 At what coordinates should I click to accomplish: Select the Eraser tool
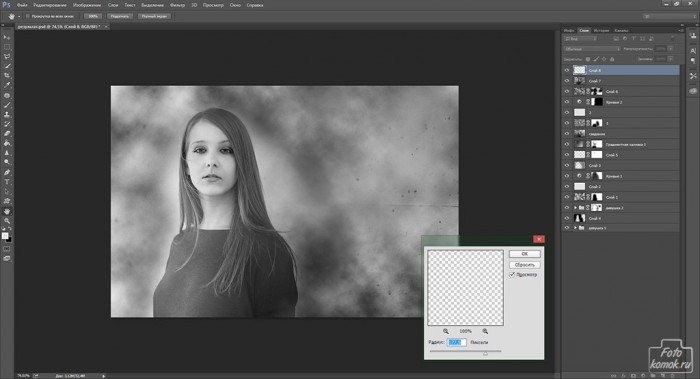[7, 134]
